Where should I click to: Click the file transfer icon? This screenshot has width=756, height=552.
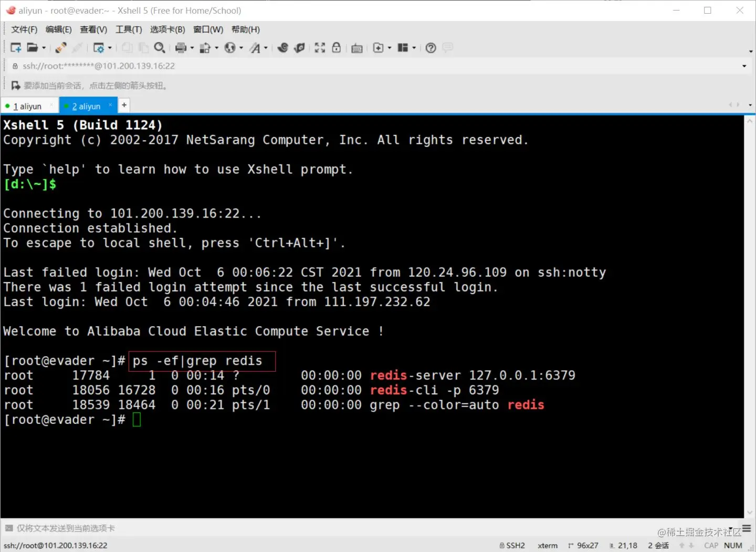pos(205,48)
